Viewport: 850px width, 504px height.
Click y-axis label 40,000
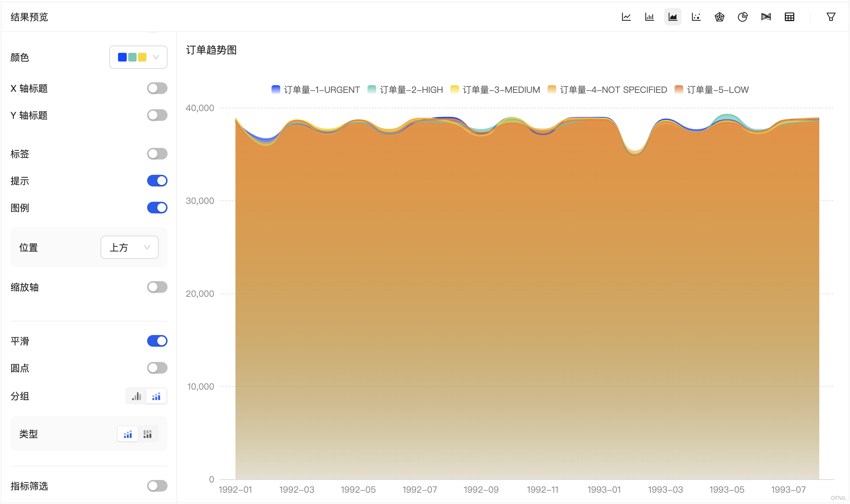(x=200, y=108)
